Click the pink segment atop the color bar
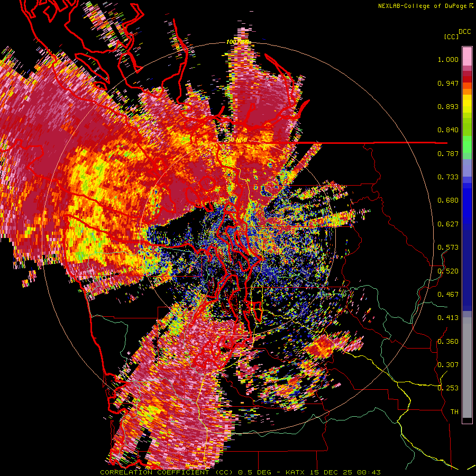This screenshot has height=476, width=476. [467, 56]
